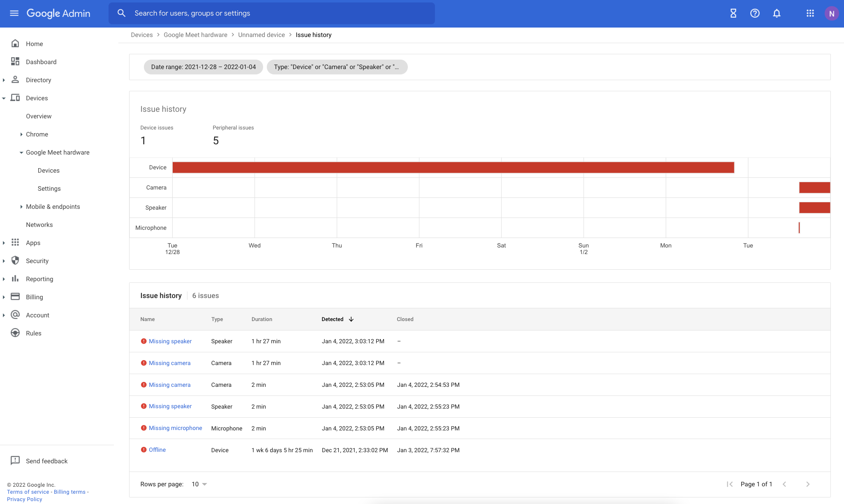Click the N account avatar

tap(831, 13)
